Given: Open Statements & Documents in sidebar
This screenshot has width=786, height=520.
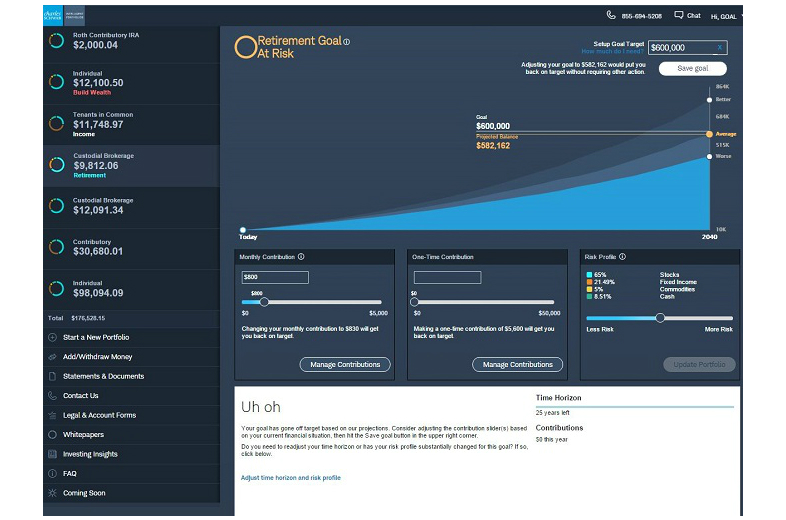Looking at the screenshot, I should pyautogui.click(x=103, y=376).
